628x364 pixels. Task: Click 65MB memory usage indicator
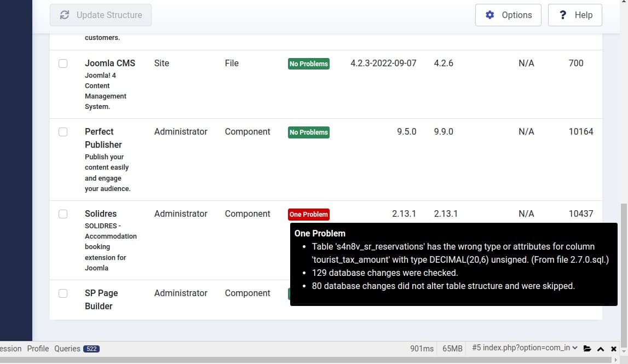(452, 348)
